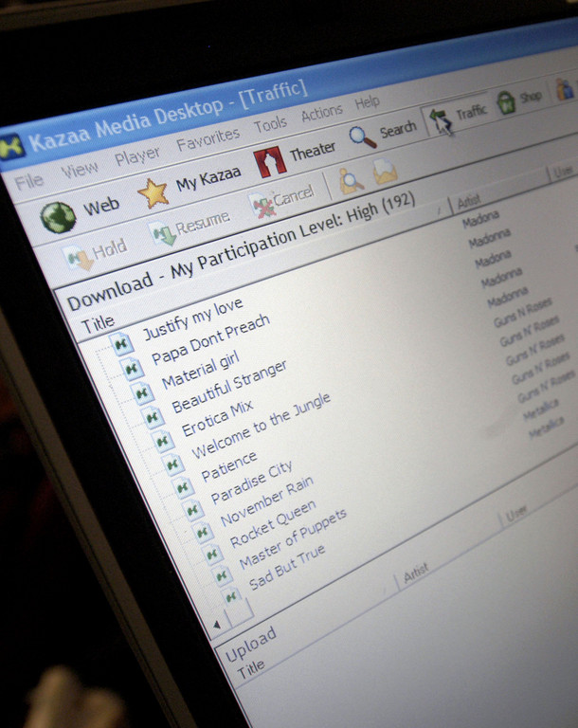Open the Web globe icon
This screenshot has height=728, width=578.
point(58,216)
